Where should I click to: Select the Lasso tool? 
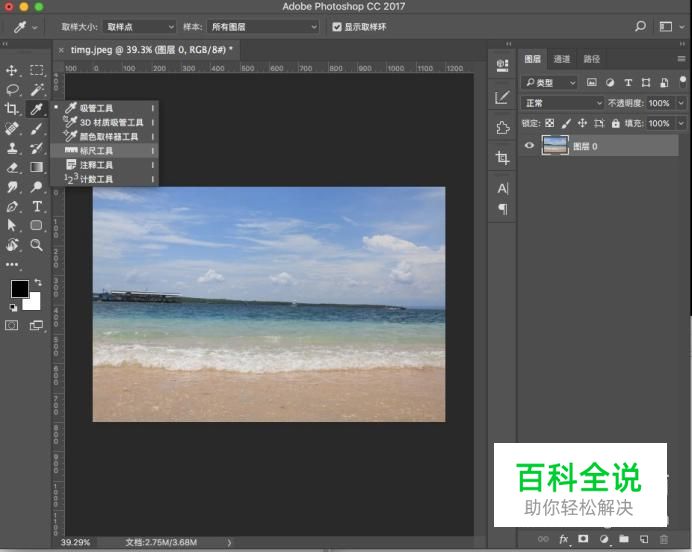pos(12,89)
